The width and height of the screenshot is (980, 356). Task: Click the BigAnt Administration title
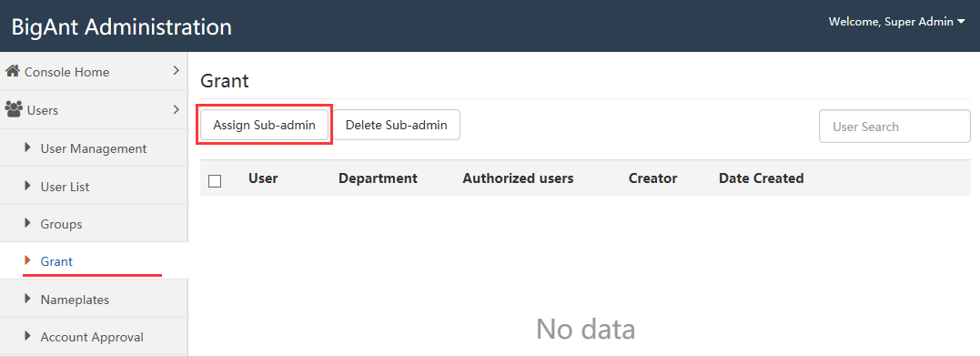click(122, 27)
